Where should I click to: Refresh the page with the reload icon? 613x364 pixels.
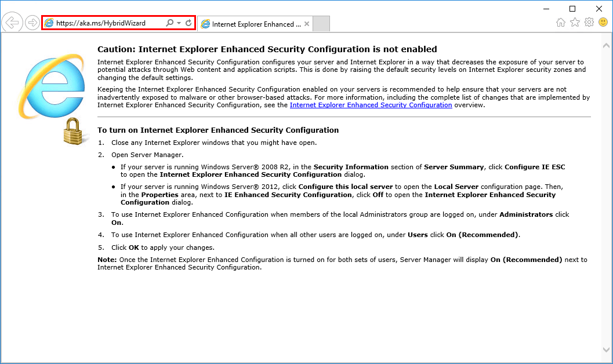point(188,23)
